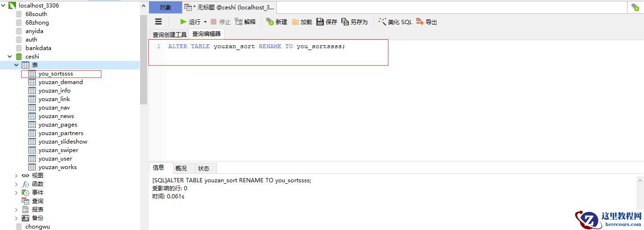
Task: Click the youzan_info table icon
Action: pos(32,91)
